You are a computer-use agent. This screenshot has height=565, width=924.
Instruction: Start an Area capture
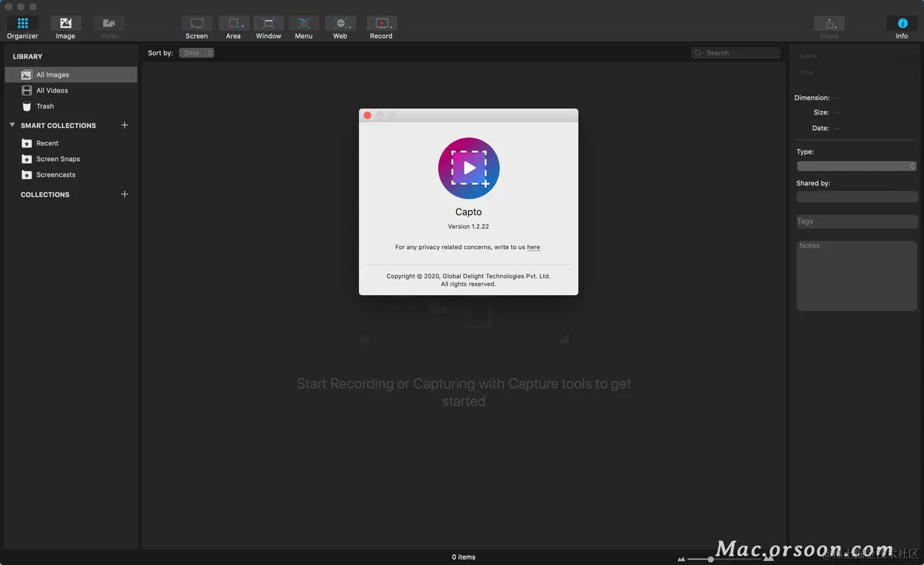pos(233,28)
